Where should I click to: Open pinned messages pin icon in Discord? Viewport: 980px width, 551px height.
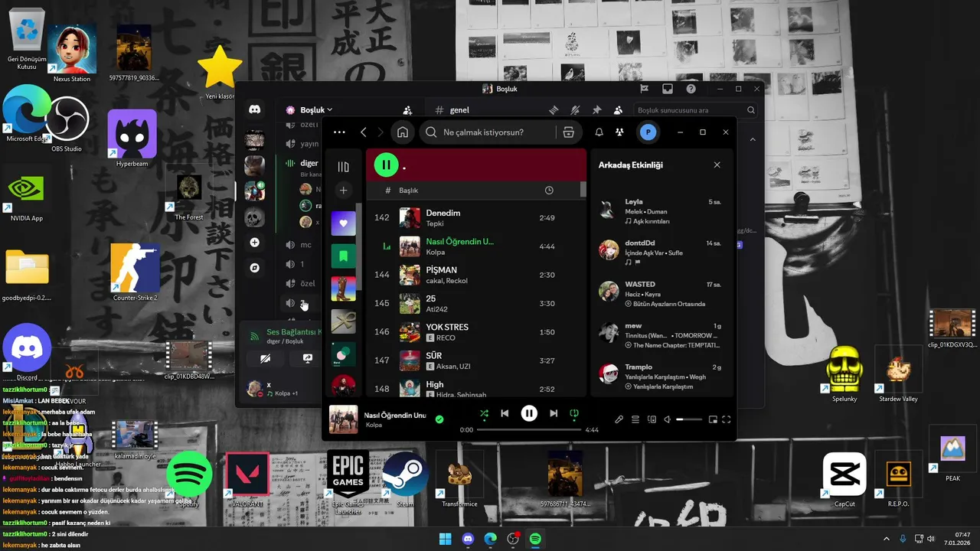[x=596, y=110]
